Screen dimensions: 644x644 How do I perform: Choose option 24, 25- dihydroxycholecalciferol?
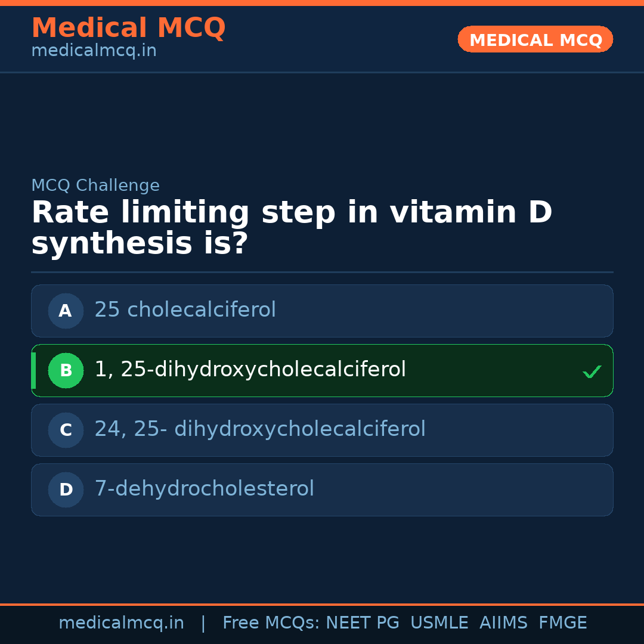pyautogui.click(x=260, y=429)
